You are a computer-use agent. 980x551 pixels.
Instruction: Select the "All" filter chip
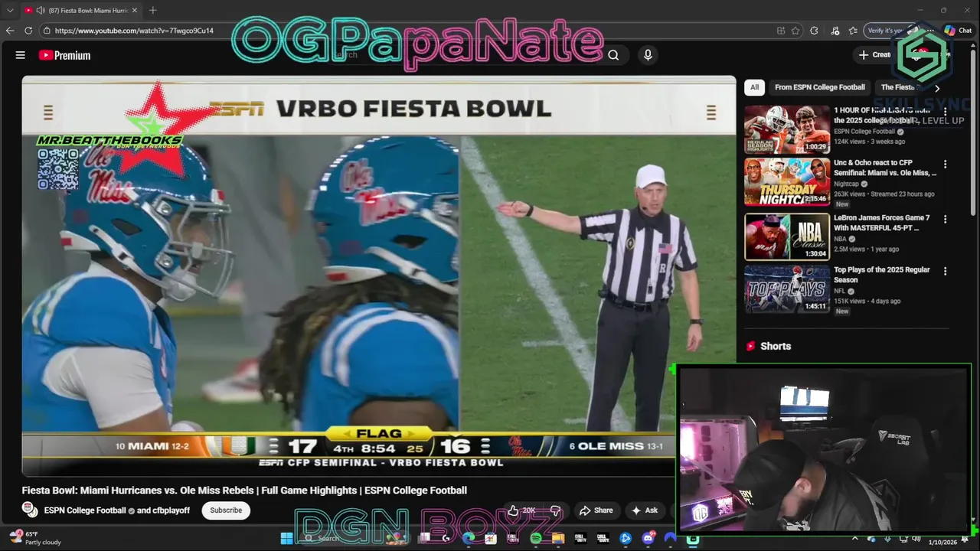pyautogui.click(x=754, y=87)
